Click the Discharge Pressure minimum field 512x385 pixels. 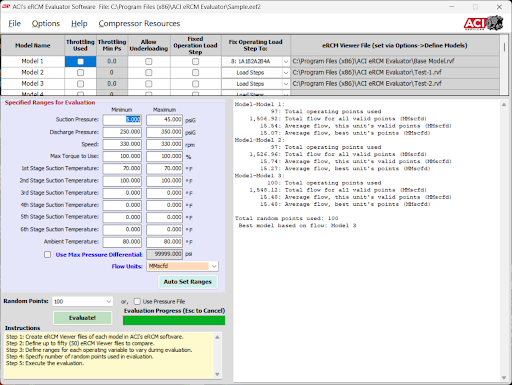(122, 132)
